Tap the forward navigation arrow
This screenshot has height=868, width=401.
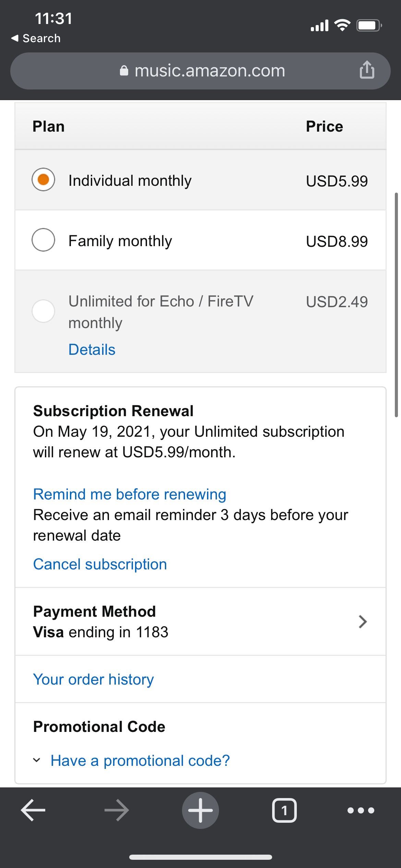(x=117, y=810)
